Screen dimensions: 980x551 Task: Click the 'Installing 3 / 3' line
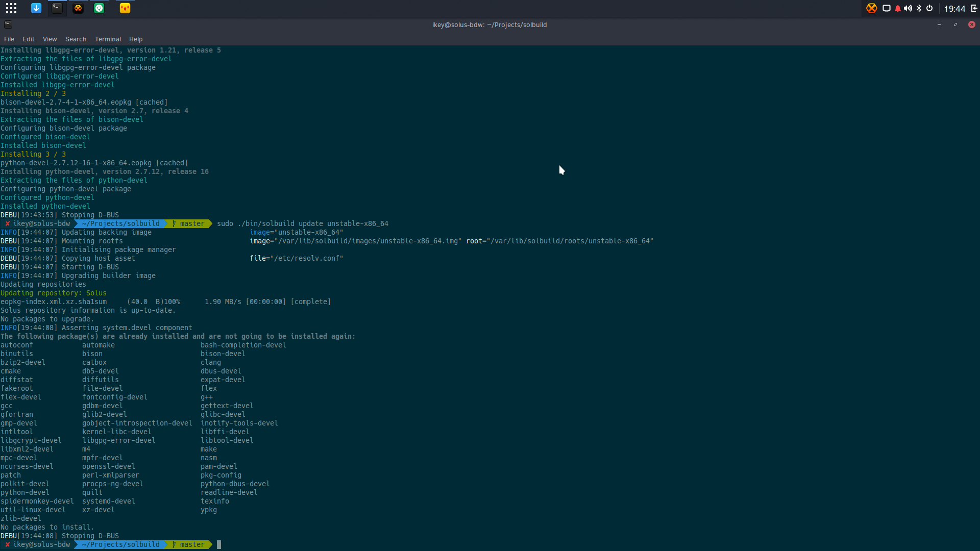tap(33, 154)
